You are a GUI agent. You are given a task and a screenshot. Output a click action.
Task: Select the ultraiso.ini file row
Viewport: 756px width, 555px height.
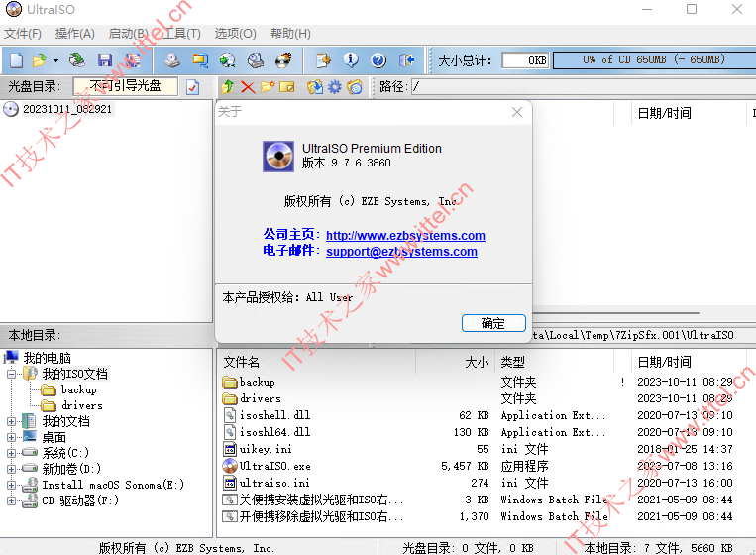pyautogui.click(x=478, y=483)
